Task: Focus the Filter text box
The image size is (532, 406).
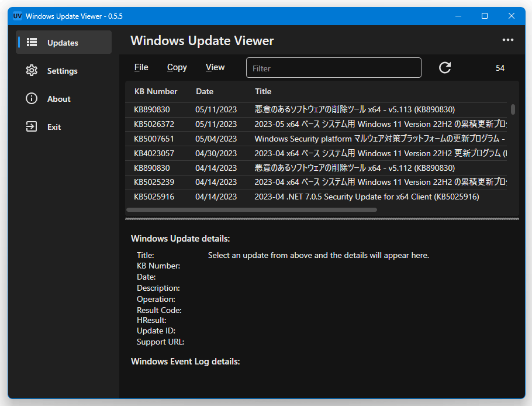Action: 333,67
